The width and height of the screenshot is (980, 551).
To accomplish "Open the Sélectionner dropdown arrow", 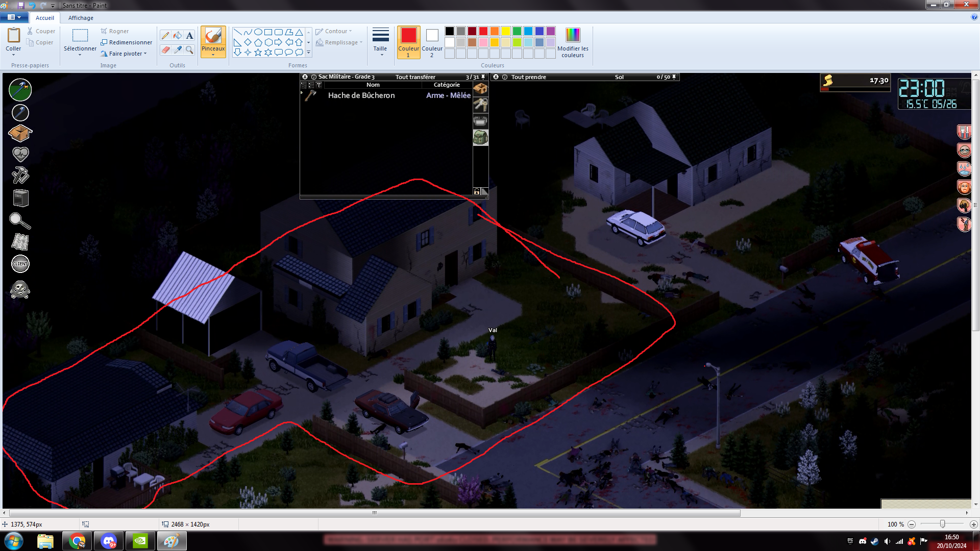I will [80, 55].
